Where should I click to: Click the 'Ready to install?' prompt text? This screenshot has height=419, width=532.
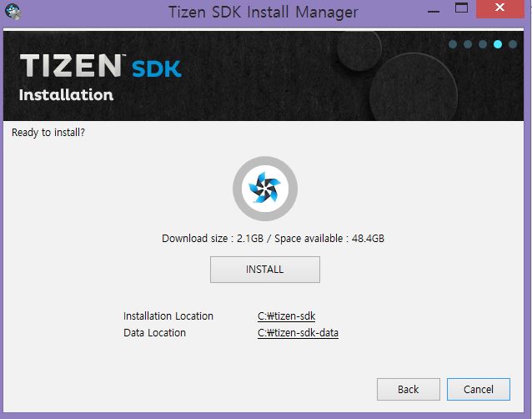click(x=48, y=133)
